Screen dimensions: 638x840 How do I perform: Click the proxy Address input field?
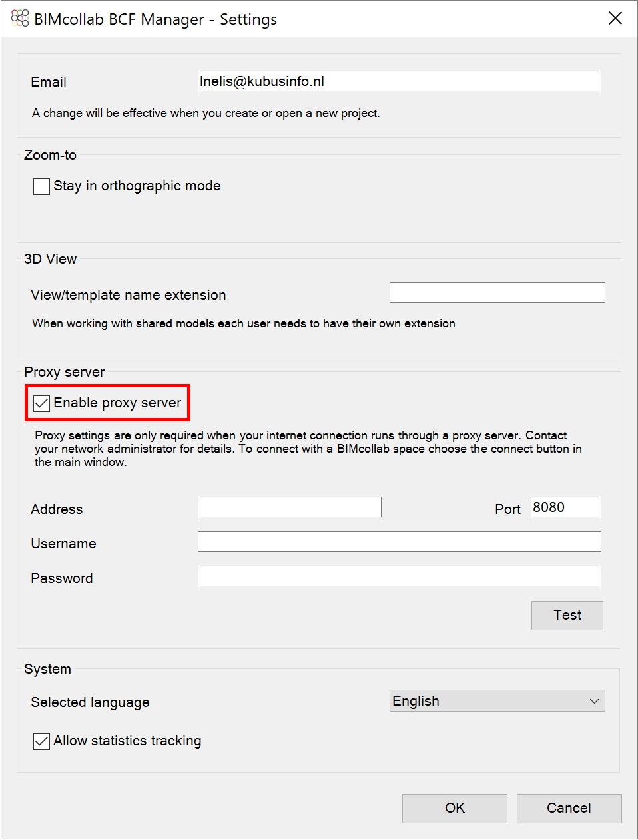click(290, 507)
